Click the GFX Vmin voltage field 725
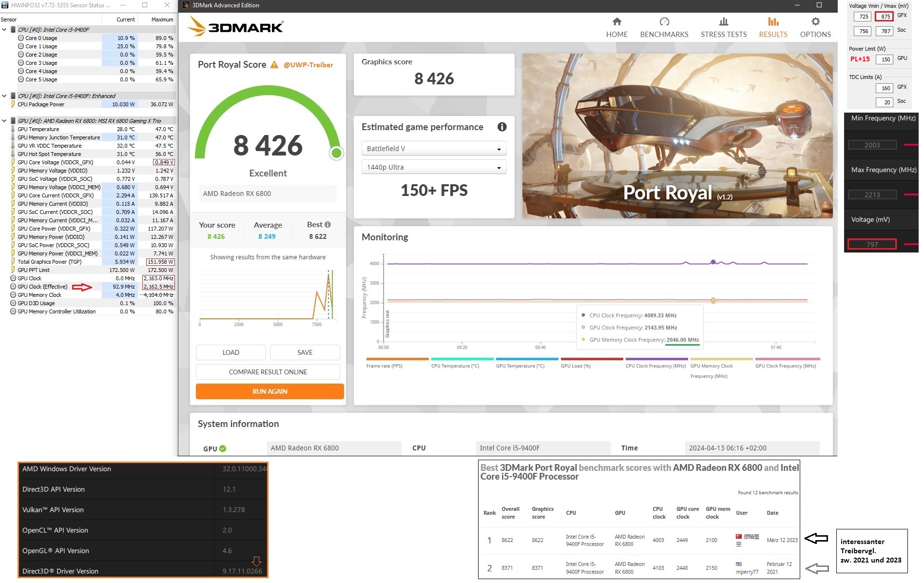 [x=862, y=17]
